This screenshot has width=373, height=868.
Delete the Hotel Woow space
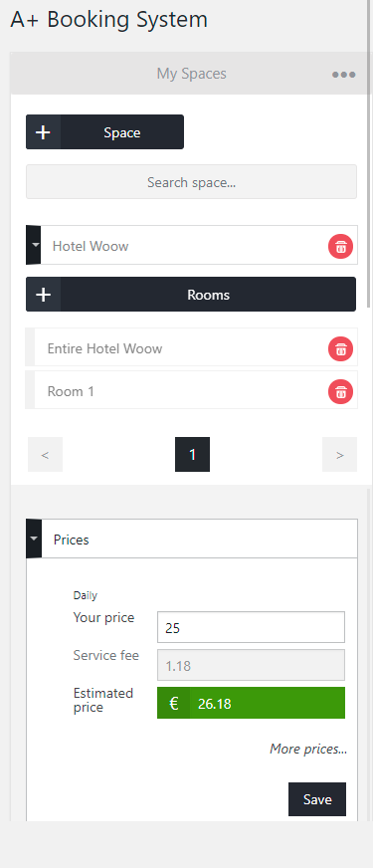click(340, 246)
